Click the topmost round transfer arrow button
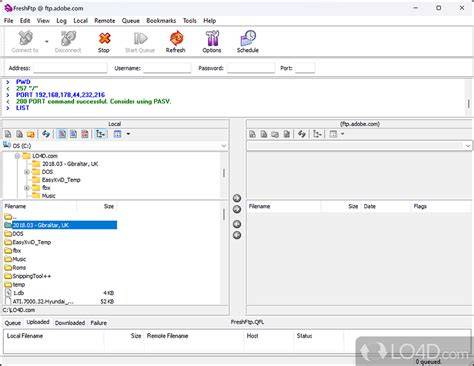This screenshot has height=366, width=474. coord(237,198)
